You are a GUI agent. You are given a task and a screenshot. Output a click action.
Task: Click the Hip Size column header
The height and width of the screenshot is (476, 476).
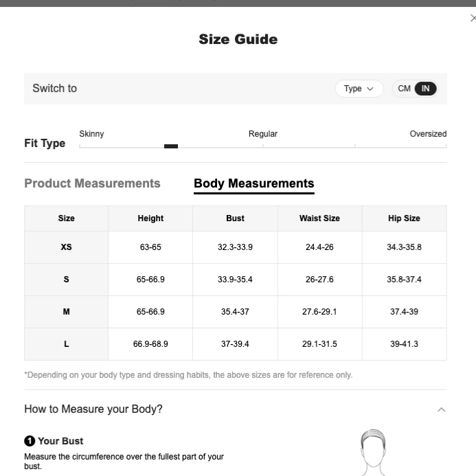(404, 218)
